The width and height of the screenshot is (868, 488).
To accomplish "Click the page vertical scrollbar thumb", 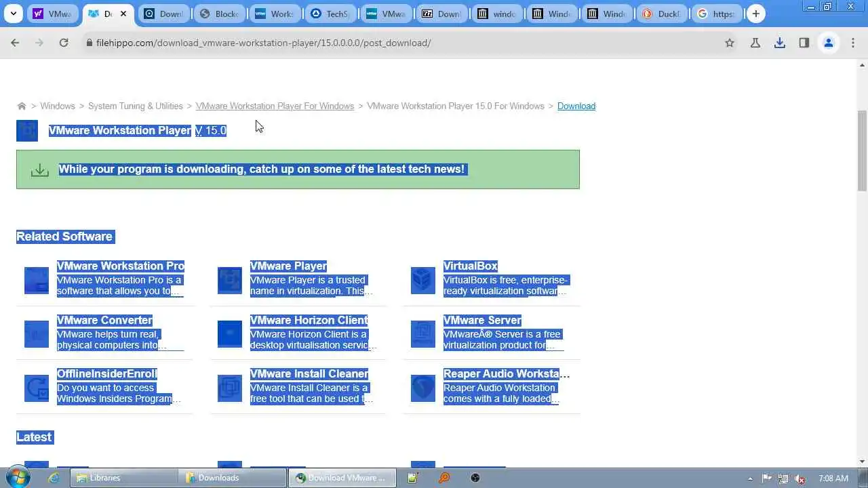I will click(863, 150).
